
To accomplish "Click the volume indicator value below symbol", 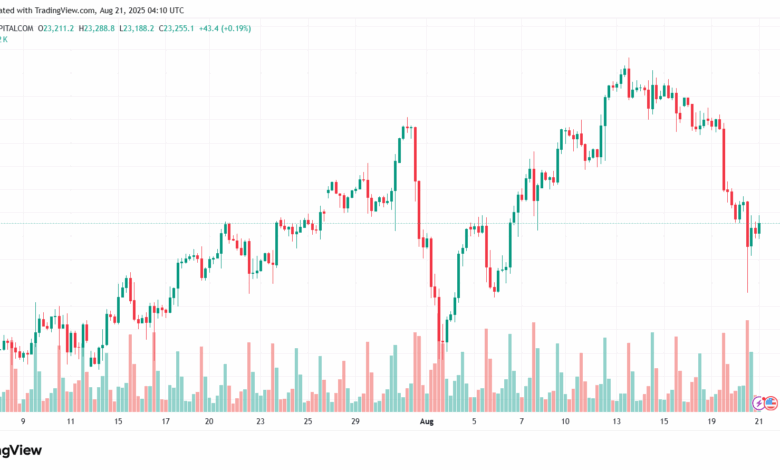I will click(3, 40).
